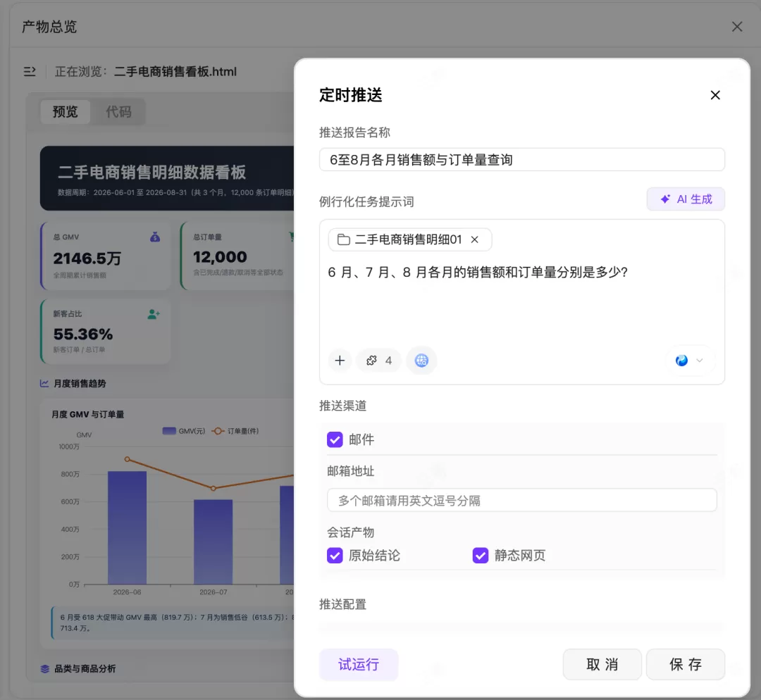761x700 pixels.
Task: Toggle the GMV(元) legend item
Action: (183, 431)
